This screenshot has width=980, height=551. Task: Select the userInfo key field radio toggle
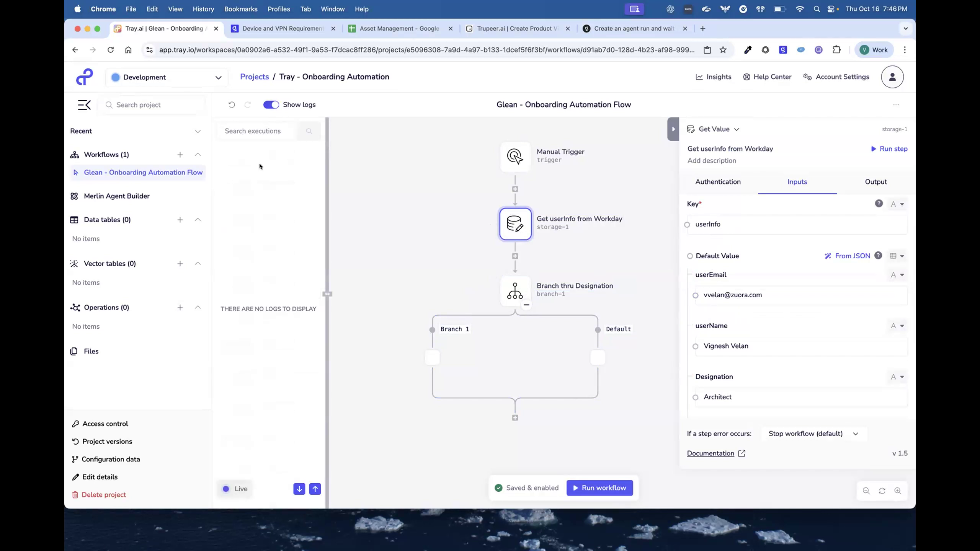coord(687,225)
